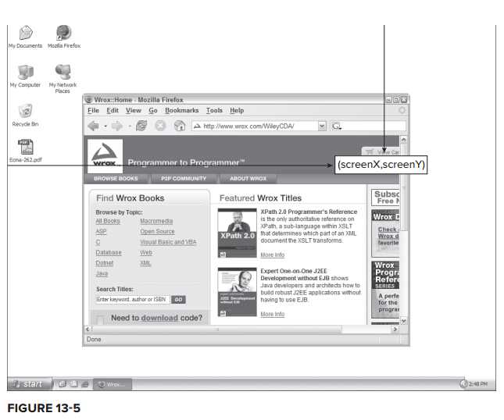The height and width of the screenshot is (420, 504).
Task: Click the first quick launch icon on taskbar
Action: [63, 384]
